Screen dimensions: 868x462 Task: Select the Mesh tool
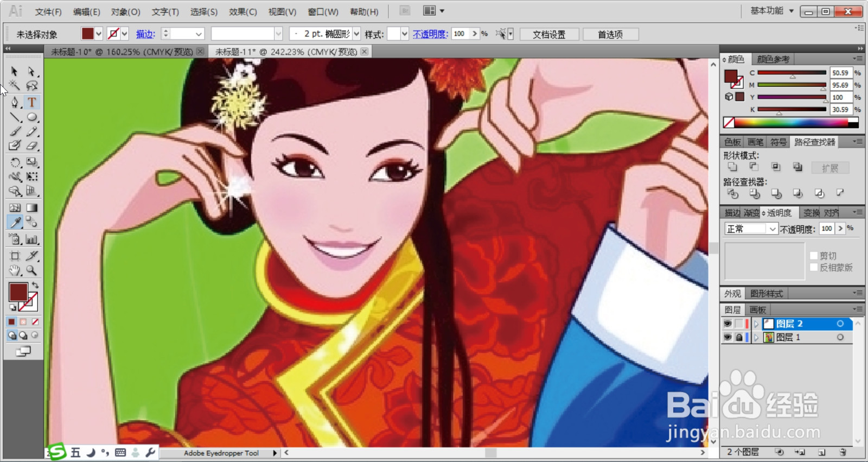15,208
